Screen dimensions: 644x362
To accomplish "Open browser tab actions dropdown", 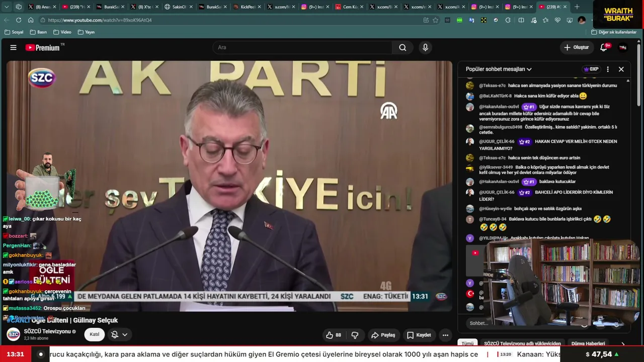I will (x=7, y=7).
